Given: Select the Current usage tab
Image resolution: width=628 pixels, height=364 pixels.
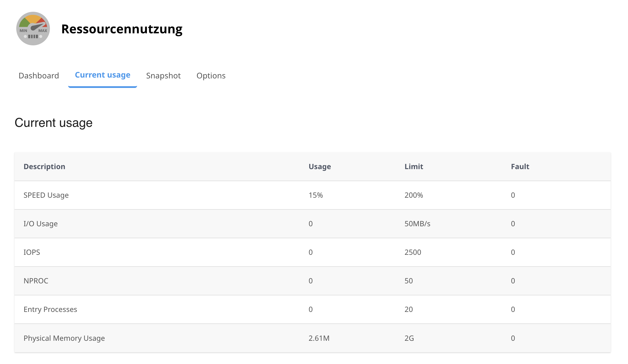Looking at the screenshot, I should pos(103,75).
